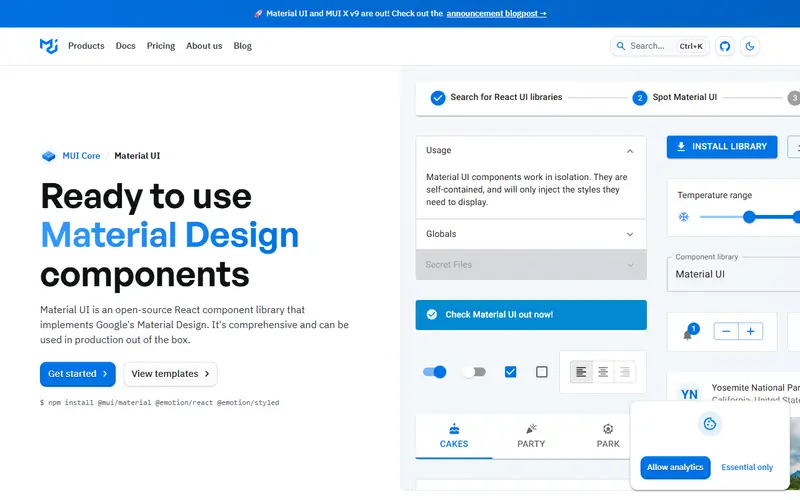Click the rocket emoji in the announcement banner
The width and height of the screenshot is (800, 500).
[x=258, y=14]
